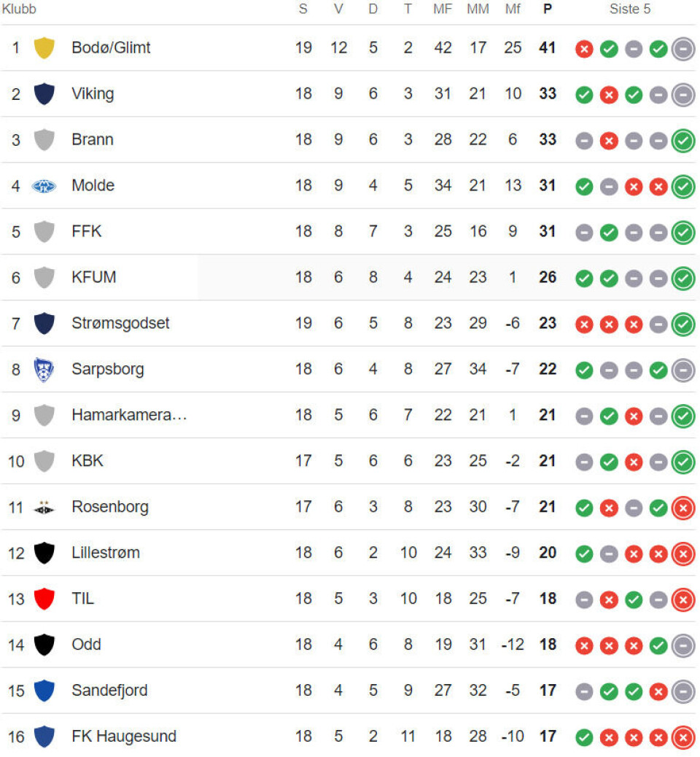Click the blue Sandefjord shield icon
Image resolution: width=700 pixels, height=757 pixels.
coord(44,691)
